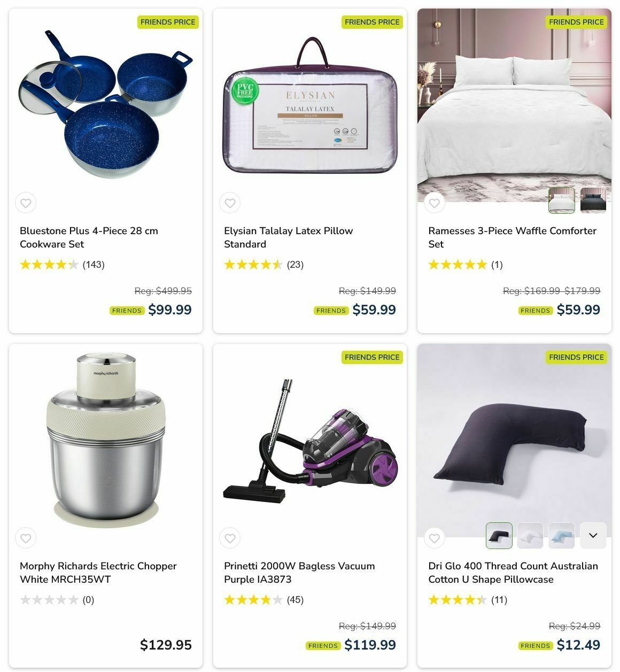Viewport: 620px width, 672px height.
Task: Add Bluestone Cookware Set to wishlist
Action: tap(26, 203)
